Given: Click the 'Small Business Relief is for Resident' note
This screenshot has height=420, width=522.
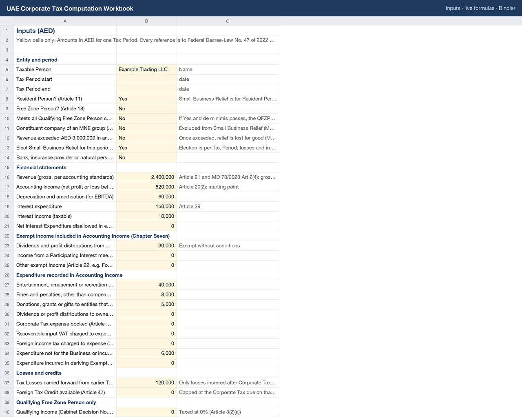Looking at the screenshot, I should click(x=228, y=99).
